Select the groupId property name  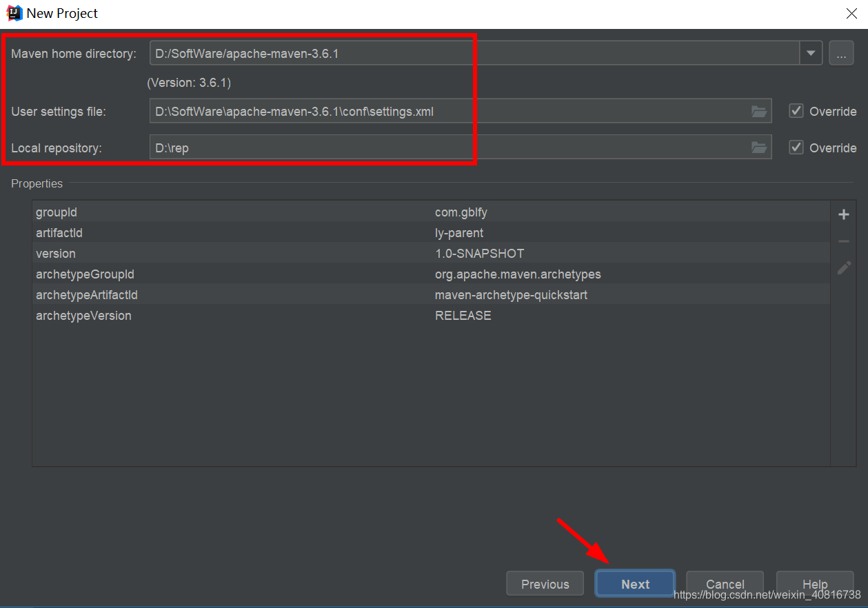click(57, 212)
